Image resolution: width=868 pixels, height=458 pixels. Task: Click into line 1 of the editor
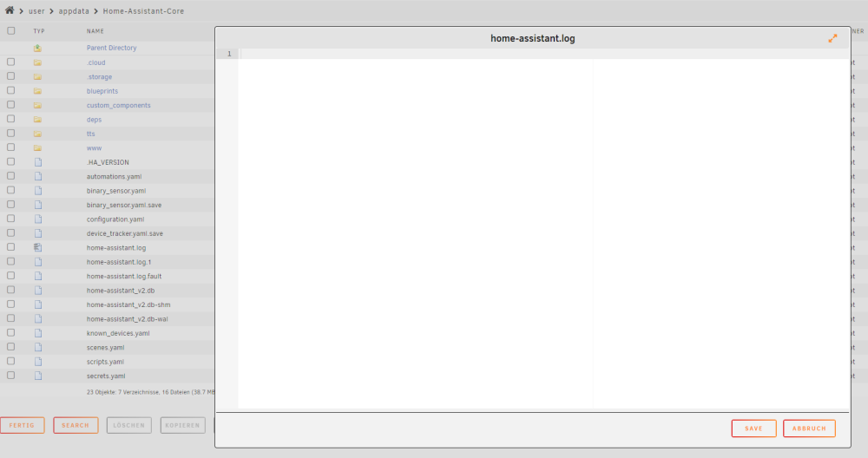click(543, 54)
